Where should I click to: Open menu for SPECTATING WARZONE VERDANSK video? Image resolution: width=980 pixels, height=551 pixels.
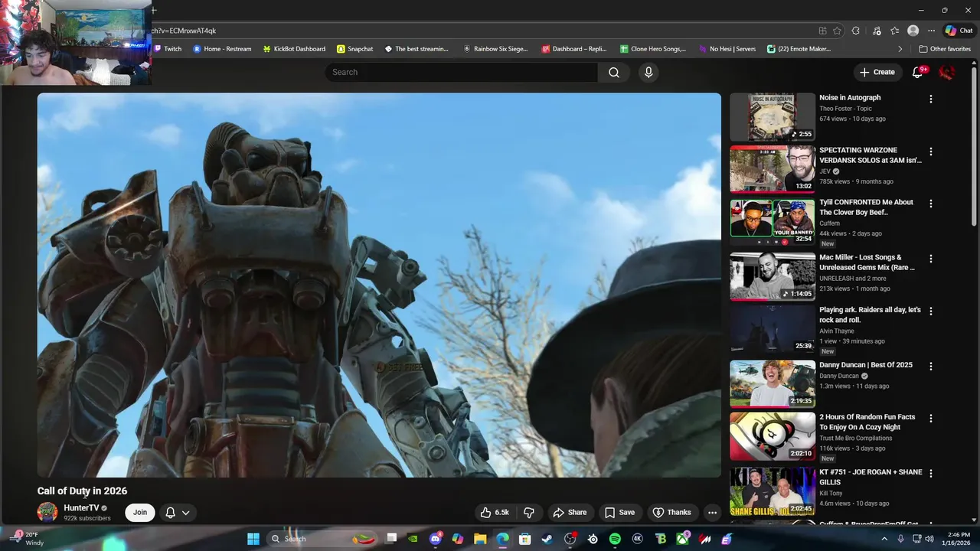[931, 152]
